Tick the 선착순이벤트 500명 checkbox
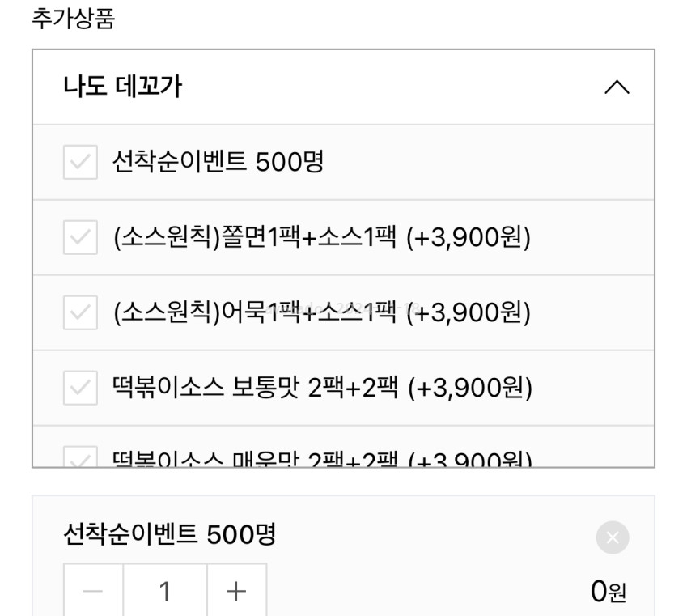Screen dimensions: 687x616 coord(80,163)
